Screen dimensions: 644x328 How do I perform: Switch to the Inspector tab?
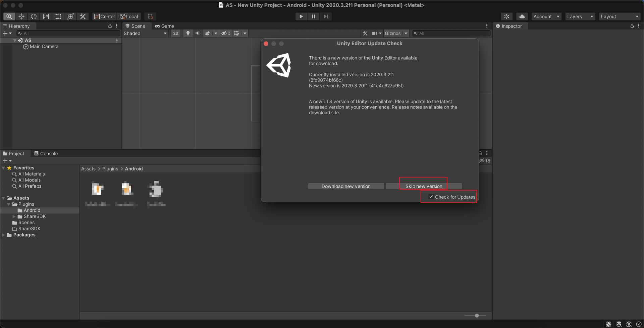510,26
